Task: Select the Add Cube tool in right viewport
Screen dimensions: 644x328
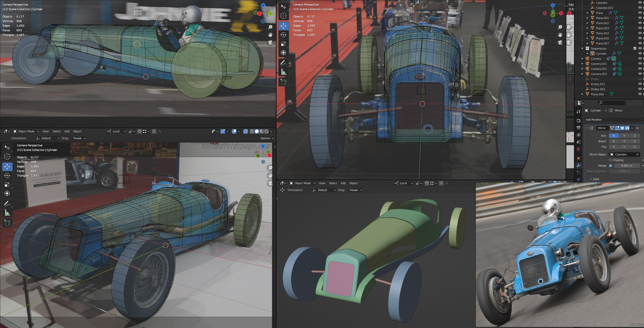Action: pos(283,82)
